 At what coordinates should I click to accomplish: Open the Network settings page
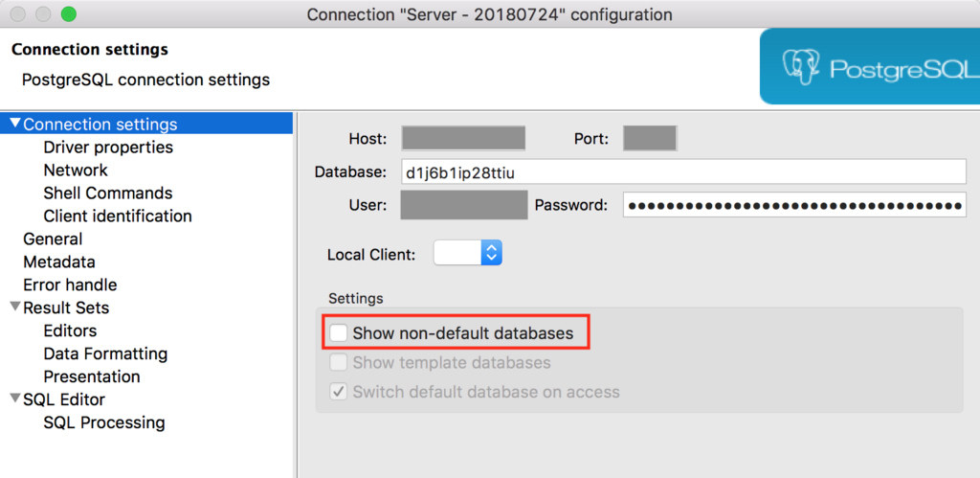(76, 171)
